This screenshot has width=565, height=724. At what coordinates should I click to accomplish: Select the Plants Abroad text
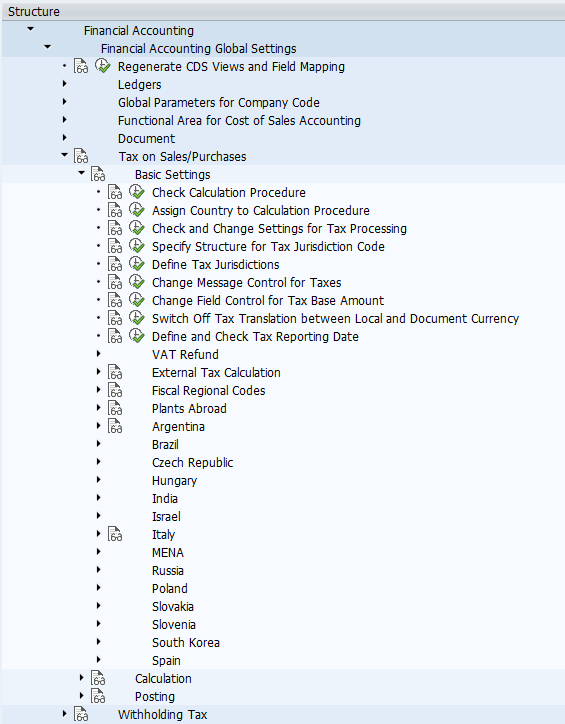(x=189, y=409)
